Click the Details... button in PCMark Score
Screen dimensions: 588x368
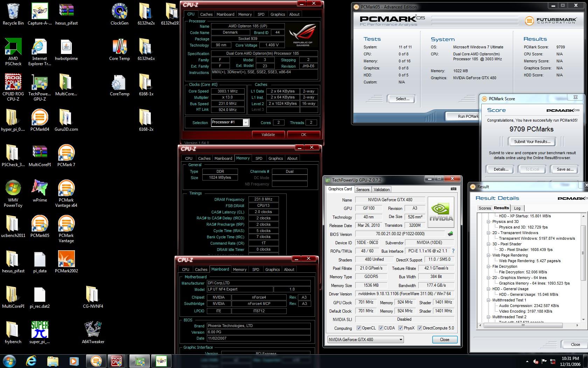pos(501,169)
